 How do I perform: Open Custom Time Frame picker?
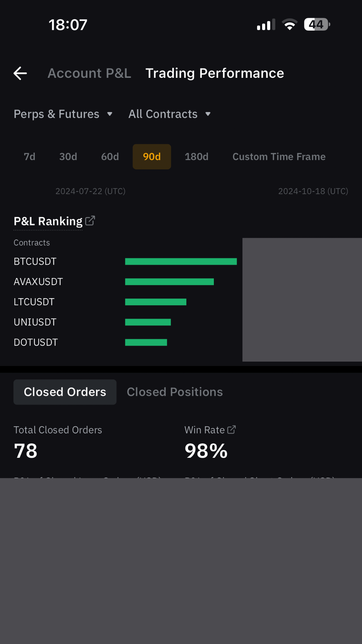pyautogui.click(x=279, y=157)
